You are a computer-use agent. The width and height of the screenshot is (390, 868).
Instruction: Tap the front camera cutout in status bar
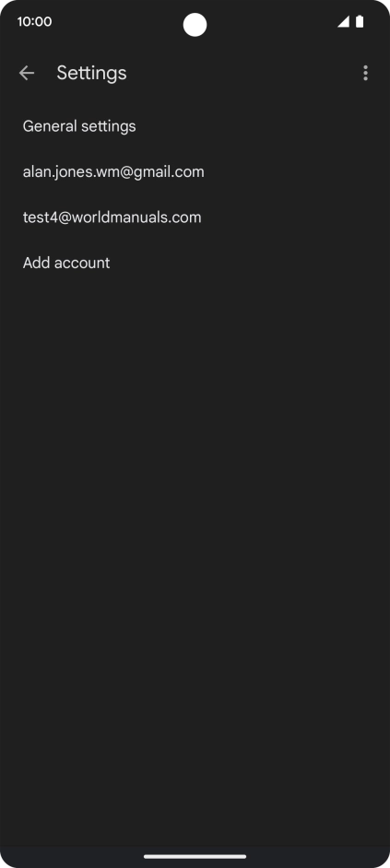pyautogui.click(x=195, y=25)
